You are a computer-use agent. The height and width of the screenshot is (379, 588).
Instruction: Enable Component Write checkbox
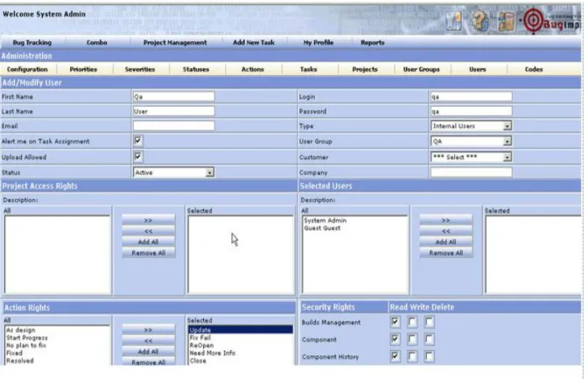click(x=412, y=340)
